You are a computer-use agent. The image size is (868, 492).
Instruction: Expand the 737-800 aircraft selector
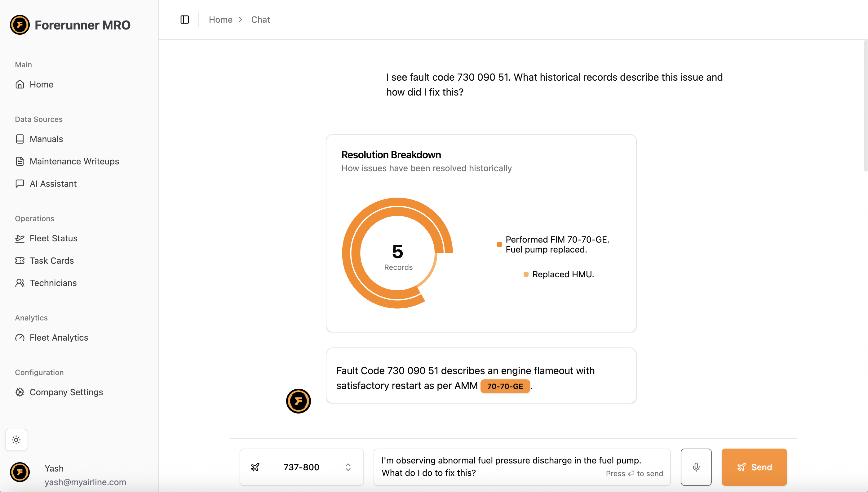click(301, 467)
